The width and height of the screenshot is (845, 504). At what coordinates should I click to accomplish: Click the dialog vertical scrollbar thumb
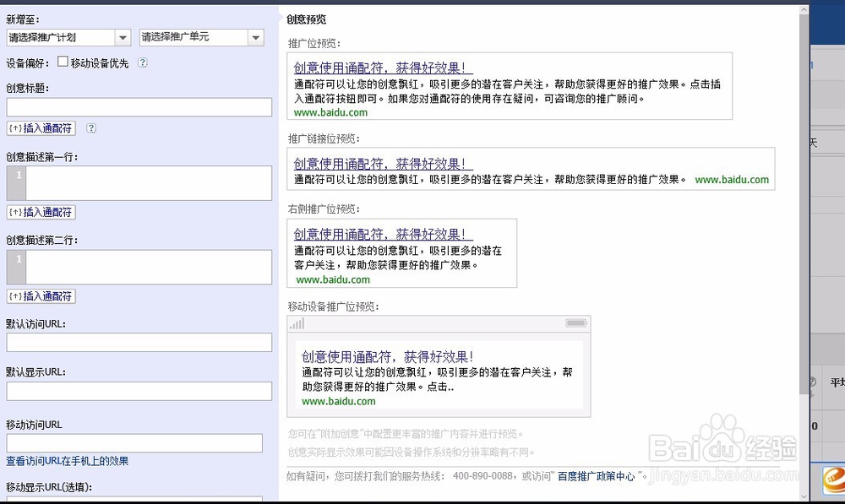804,204
